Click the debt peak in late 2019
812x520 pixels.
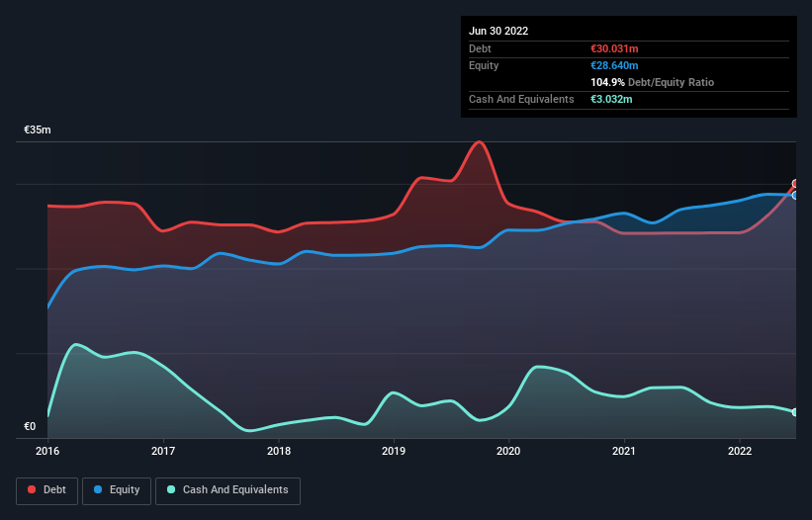click(480, 141)
